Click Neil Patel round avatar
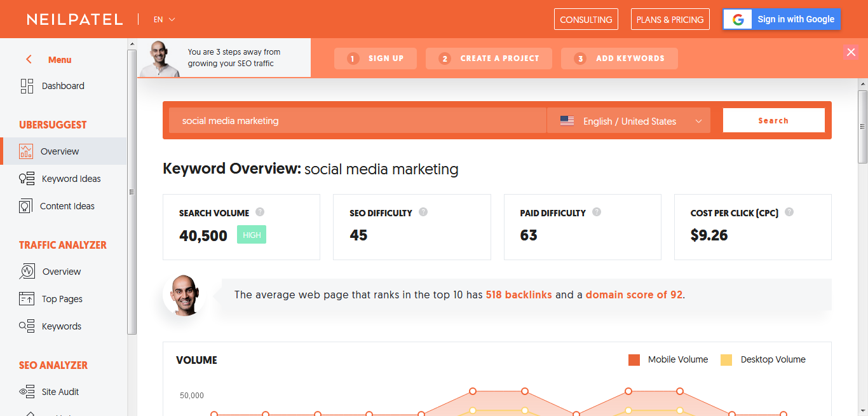This screenshot has height=416, width=868. pyautogui.click(x=184, y=295)
